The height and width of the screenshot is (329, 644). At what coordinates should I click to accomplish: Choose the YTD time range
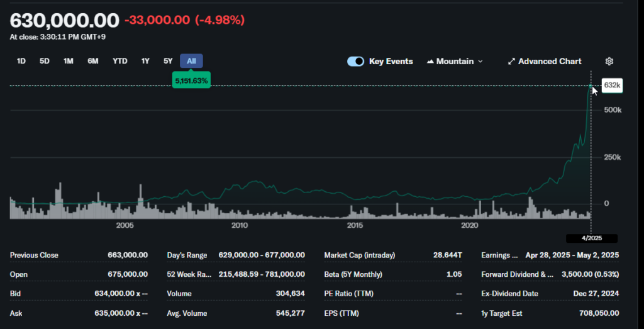[x=120, y=61]
